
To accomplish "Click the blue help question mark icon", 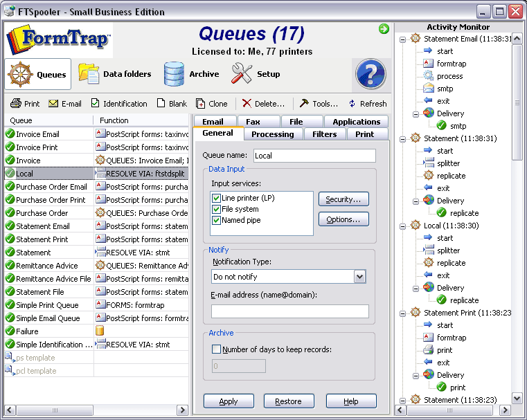I will pos(370,74).
